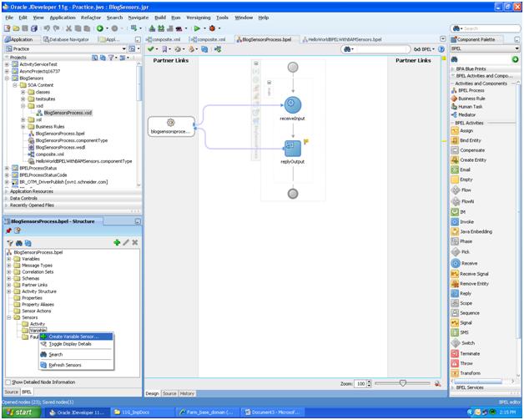Click the Zoom value stepper arrows

pyautogui.click(x=369, y=383)
